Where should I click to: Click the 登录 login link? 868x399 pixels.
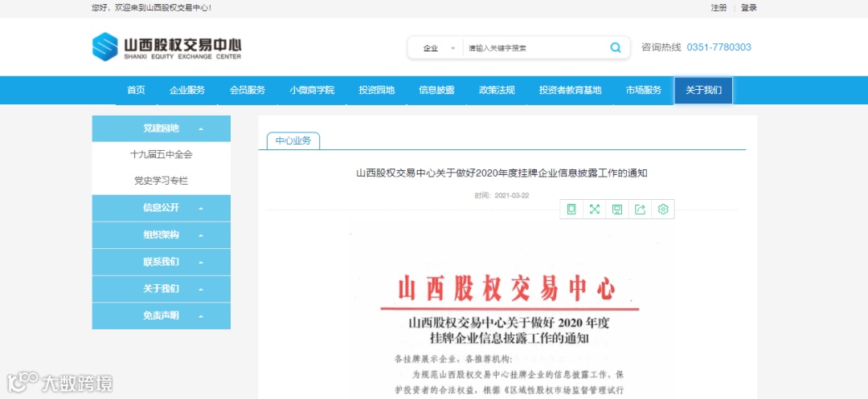pyautogui.click(x=748, y=8)
